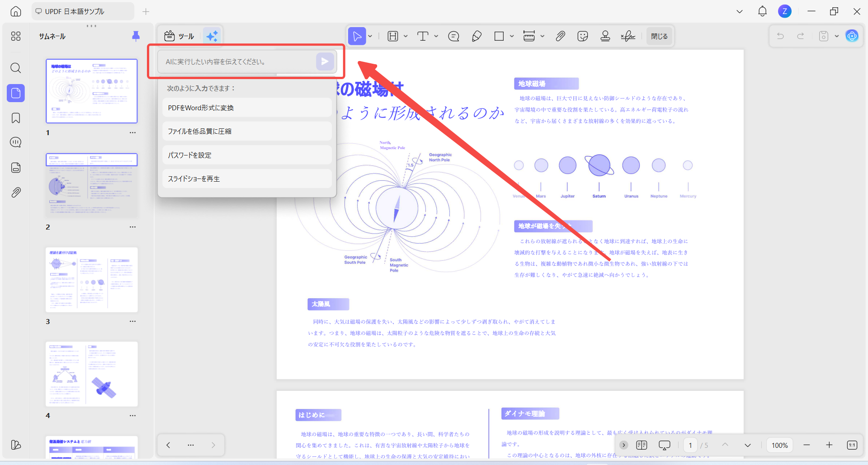Go to next page arrow
The image size is (868, 465).
coord(748,445)
